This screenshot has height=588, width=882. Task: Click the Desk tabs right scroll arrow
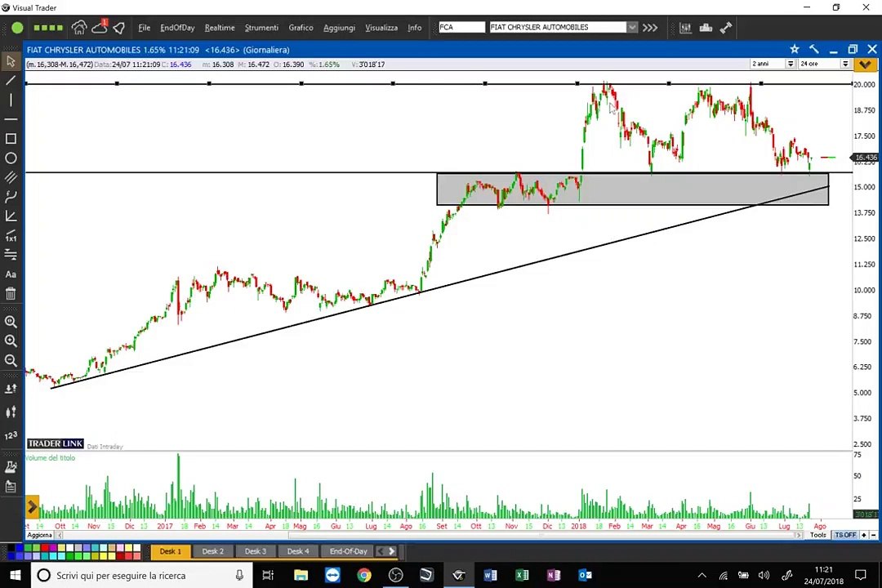(392, 551)
